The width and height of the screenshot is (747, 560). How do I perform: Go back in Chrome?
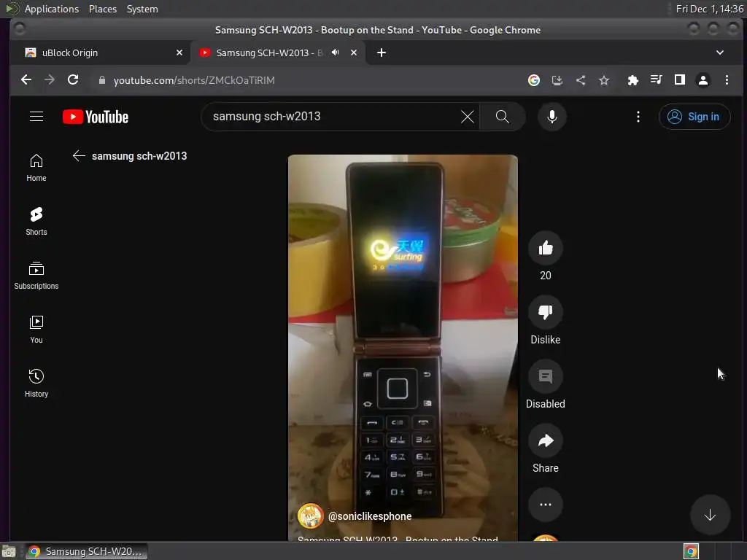tap(26, 80)
